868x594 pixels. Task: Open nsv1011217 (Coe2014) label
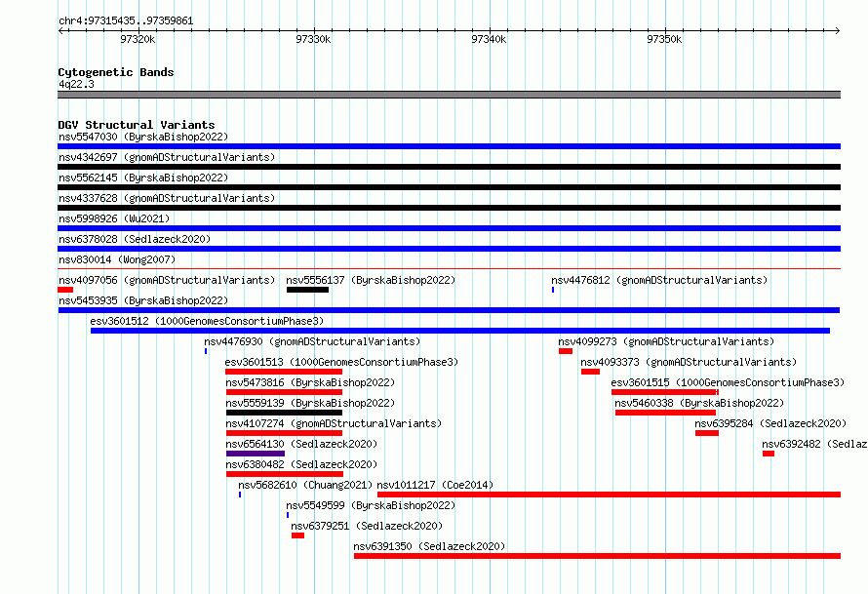[x=435, y=485]
